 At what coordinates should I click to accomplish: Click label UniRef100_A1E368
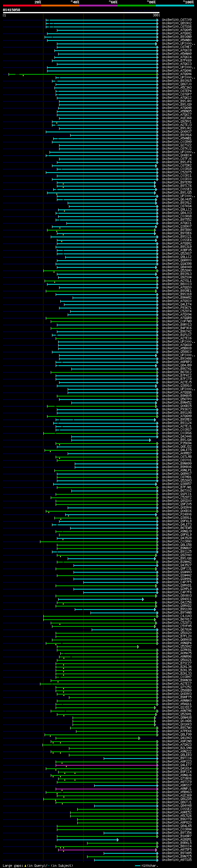[x=177, y=118]
